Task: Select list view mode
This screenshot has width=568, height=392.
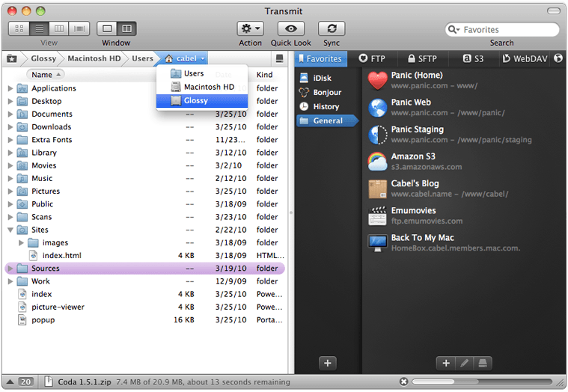Action: click(x=37, y=28)
